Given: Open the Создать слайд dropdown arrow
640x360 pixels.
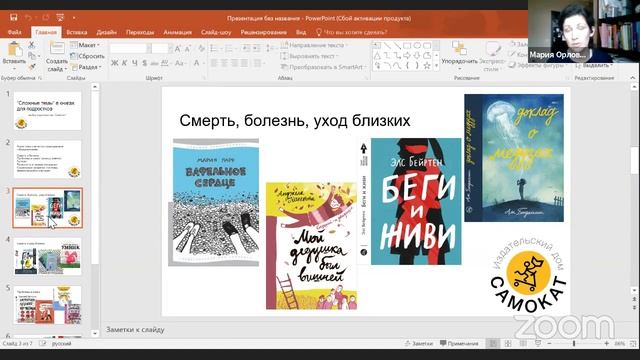Looking at the screenshot, I should (x=66, y=69).
